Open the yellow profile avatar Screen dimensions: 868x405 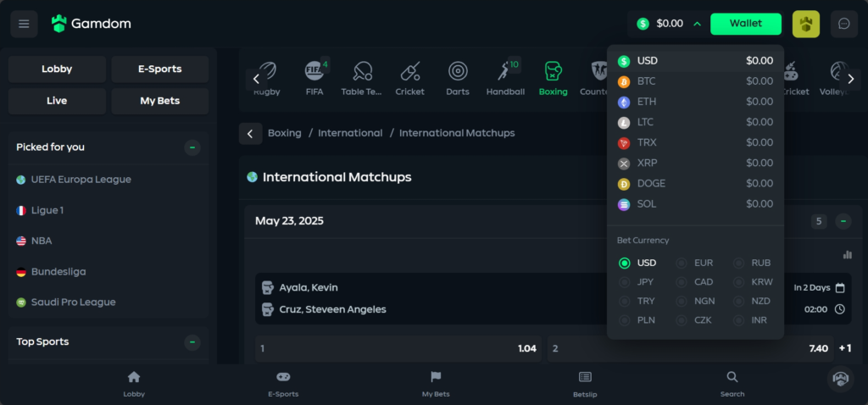coord(805,24)
